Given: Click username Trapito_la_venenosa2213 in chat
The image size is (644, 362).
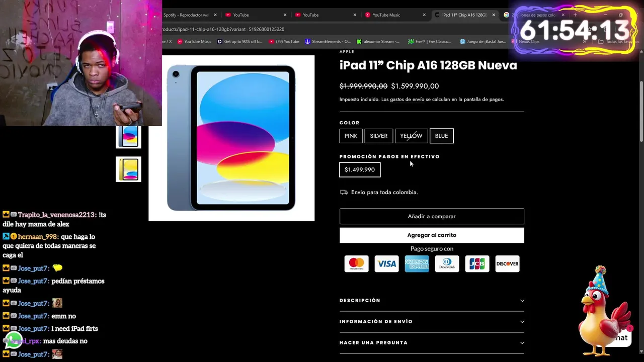Looking at the screenshot, I should tap(57, 215).
